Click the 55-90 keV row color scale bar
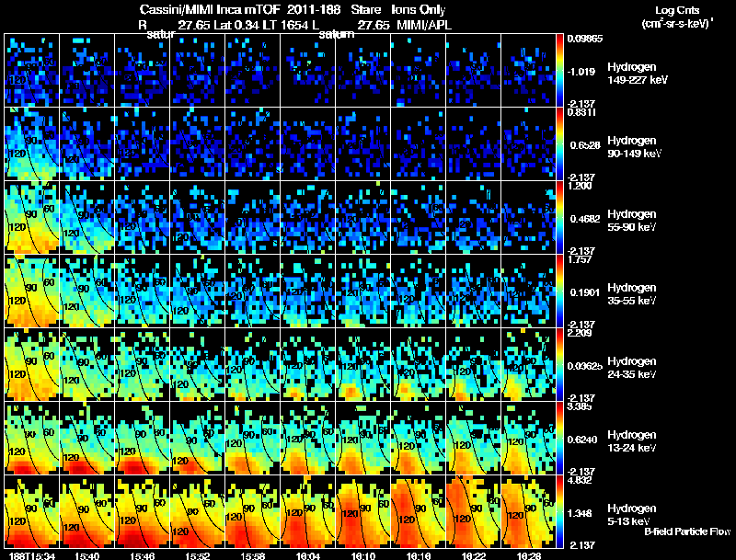The image size is (736, 560). point(559,218)
